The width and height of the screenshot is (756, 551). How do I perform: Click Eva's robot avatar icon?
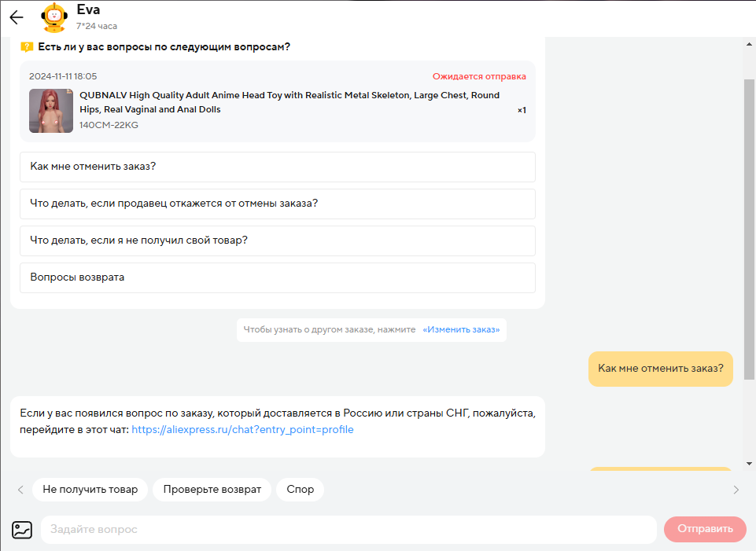coord(53,17)
